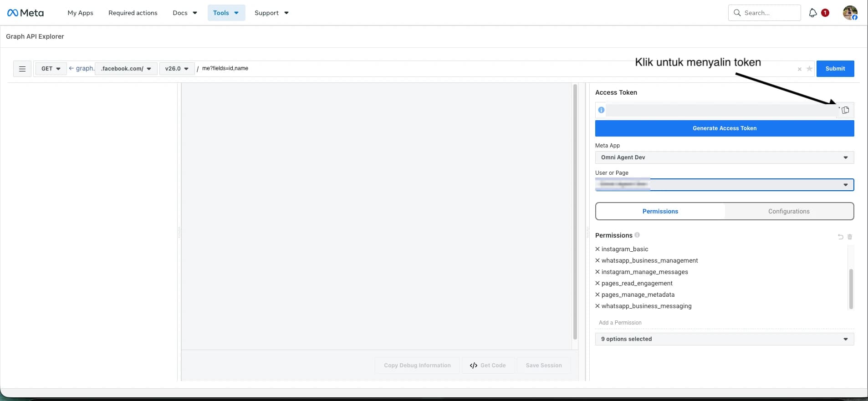This screenshot has height=401, width=868.
Task: Change the v26.0 API version
Action: 177,69
